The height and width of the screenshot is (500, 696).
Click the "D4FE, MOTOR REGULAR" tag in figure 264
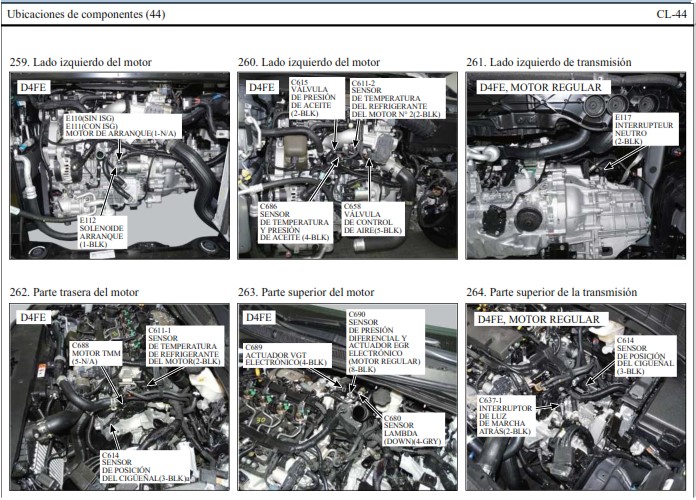539,319
